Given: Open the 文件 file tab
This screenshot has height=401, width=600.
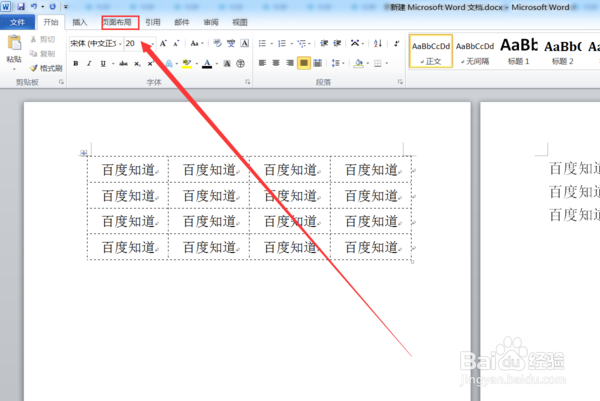Looking at the screenshot, I should point(17,22).
